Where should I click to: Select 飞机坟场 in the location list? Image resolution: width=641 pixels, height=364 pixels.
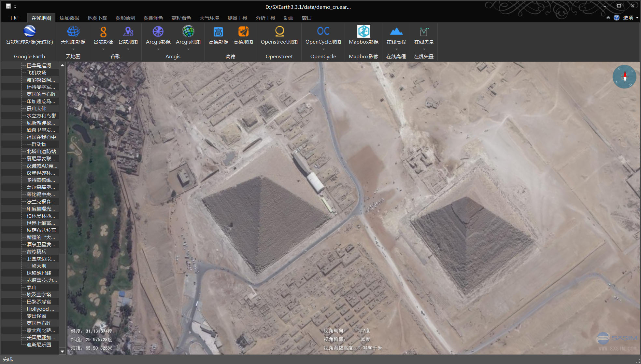[36, 73]
